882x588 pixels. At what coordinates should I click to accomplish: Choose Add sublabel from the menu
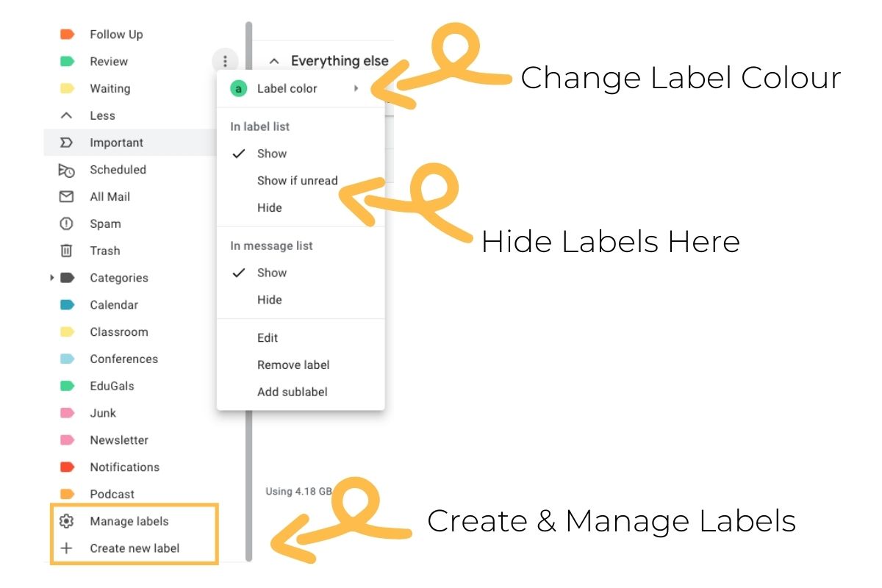[292, 392]
